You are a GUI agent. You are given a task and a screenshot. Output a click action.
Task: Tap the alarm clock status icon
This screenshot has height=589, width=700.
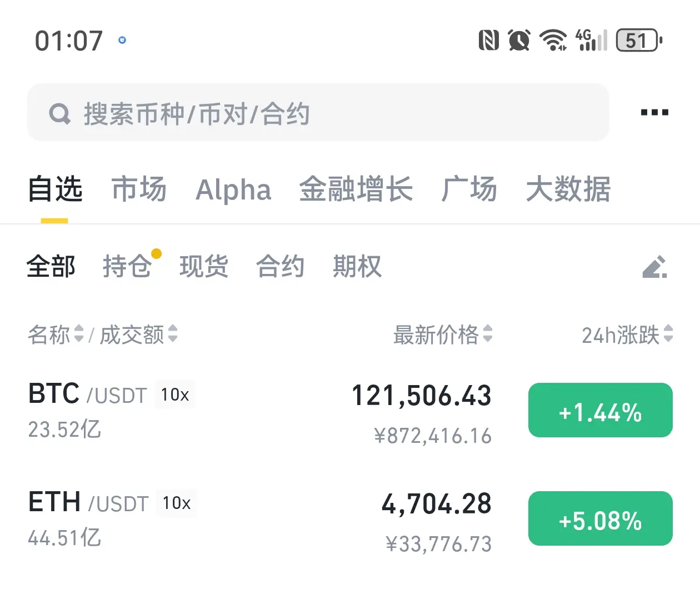(519, 40)
